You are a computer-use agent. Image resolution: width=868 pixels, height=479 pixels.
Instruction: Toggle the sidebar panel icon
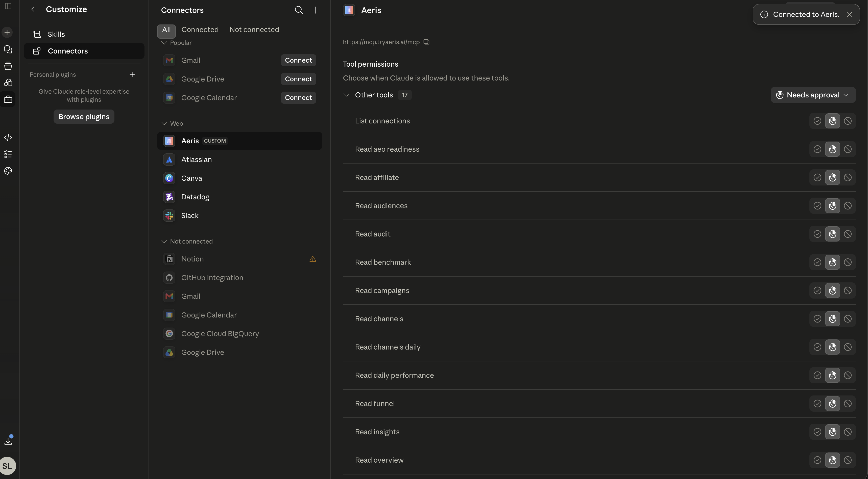[x=8, y=6]
